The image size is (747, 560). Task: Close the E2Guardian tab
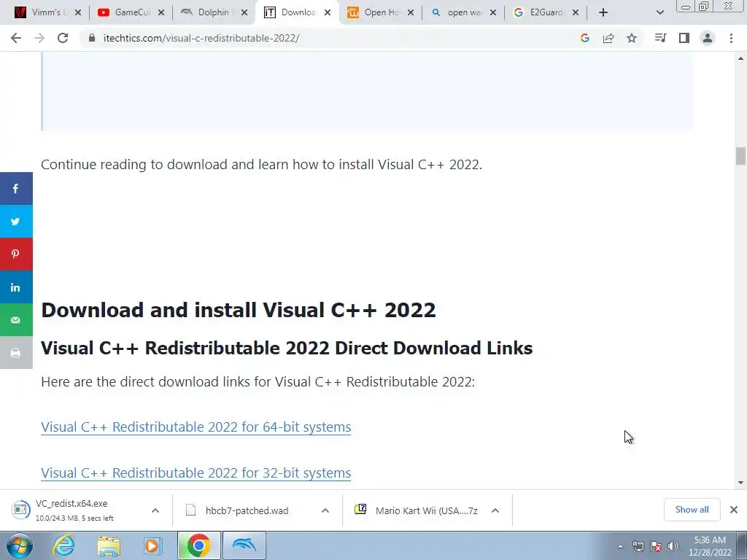click(x=576, y=12)
